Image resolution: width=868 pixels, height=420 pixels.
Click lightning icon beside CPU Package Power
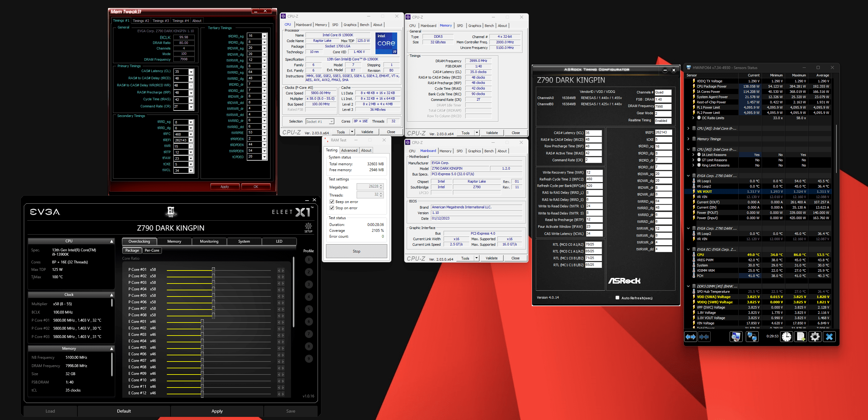click(694, 86)
